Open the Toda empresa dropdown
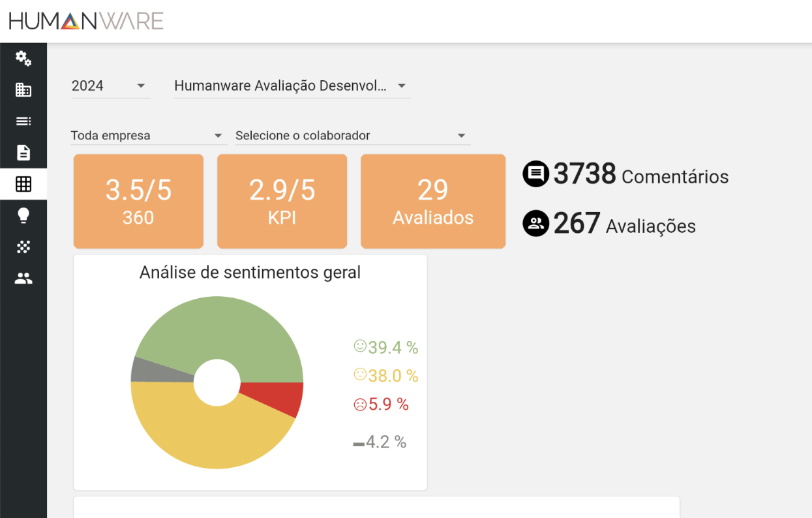Image resolution: width=812 pixels, height=518 pixels. (x=147, y=136)
